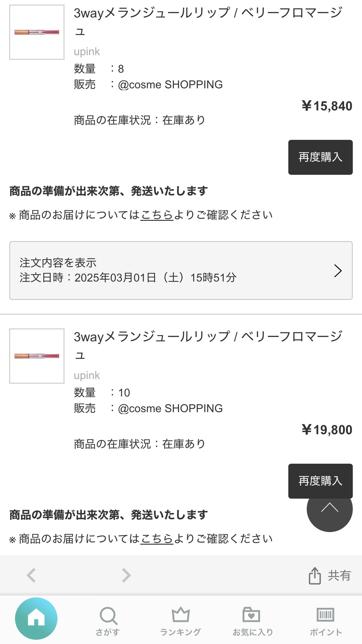Follow the second こちら delivery info link
This screenshot has height=644, width=362.
click(x=157, y=539)
